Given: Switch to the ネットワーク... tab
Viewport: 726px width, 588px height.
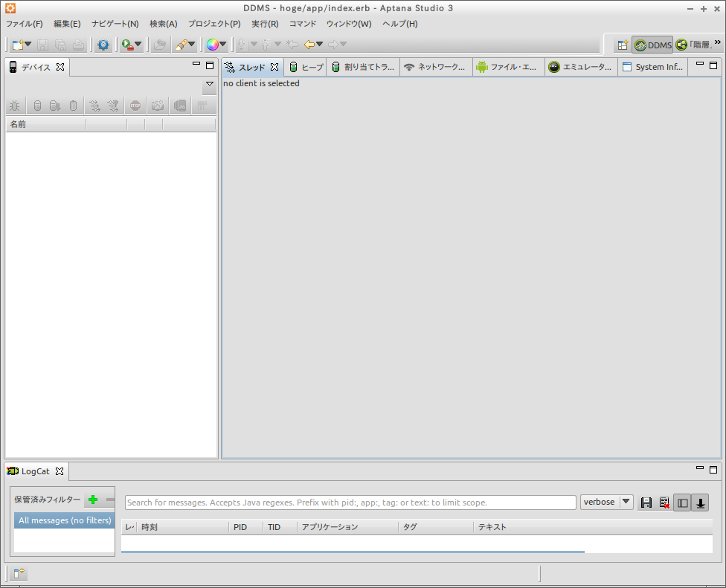Looking at the screenshot, I should coord(436,68).
